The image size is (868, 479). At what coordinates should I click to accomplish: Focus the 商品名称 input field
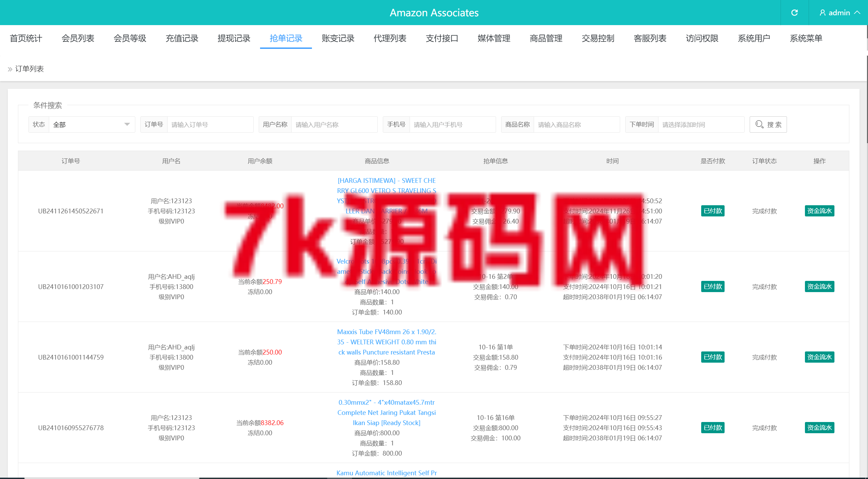coord(577,124)
